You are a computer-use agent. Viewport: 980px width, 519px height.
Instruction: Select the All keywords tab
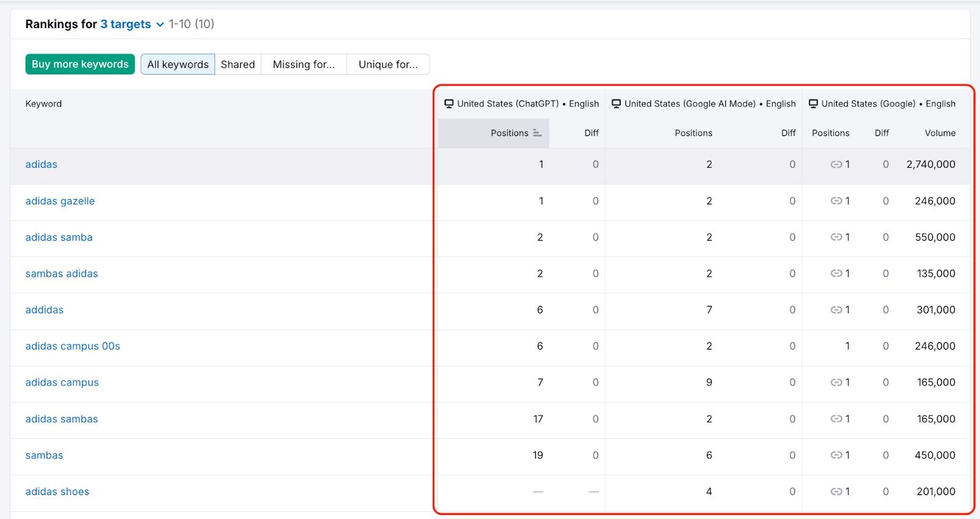click(x=178, y=64)
